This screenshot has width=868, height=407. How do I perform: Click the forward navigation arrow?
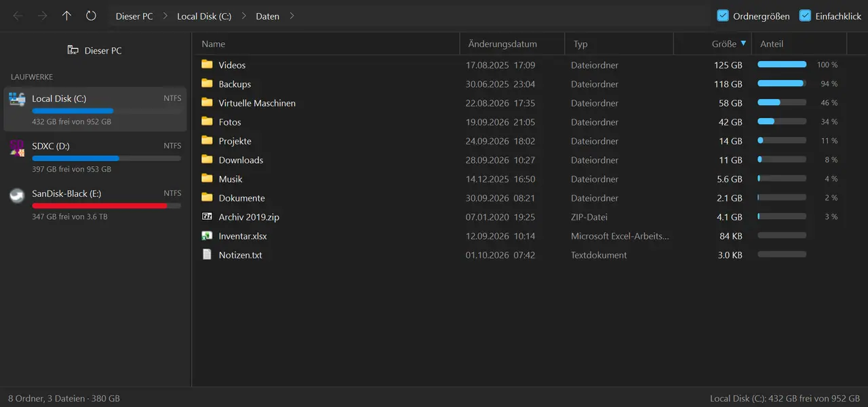[x=43, y=16]
